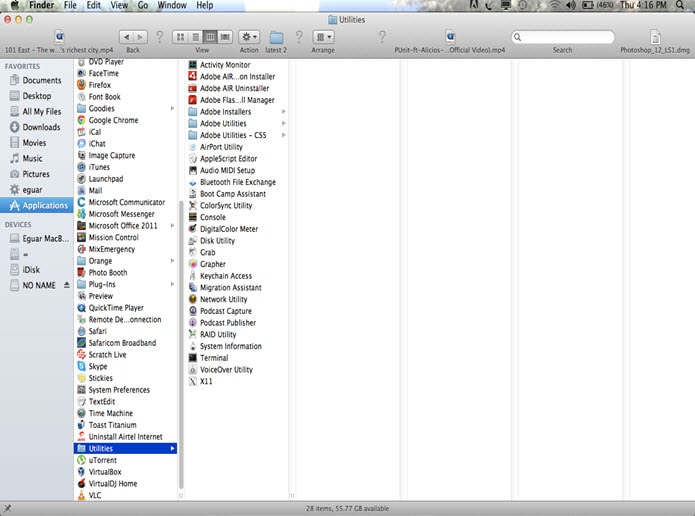The image size is (695, 516).
Task: Select Desktop in the sidebar
Action: [36, 96]
